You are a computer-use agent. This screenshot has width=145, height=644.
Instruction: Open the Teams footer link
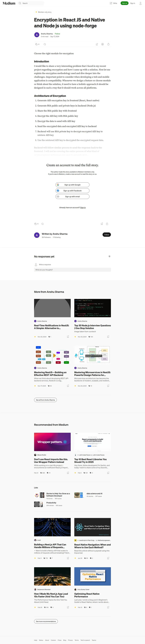click(x=94, y=640)
